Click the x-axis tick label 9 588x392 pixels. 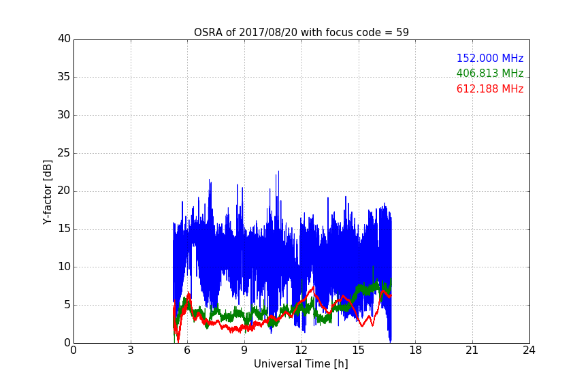pos(244,350)
